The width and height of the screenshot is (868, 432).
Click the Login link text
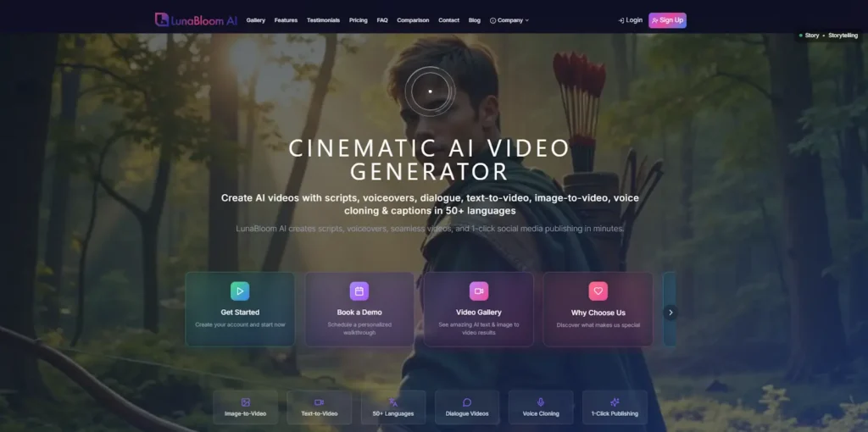634,20
